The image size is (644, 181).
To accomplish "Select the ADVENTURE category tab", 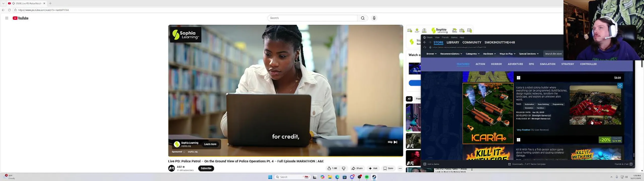I will coord(515,64).
